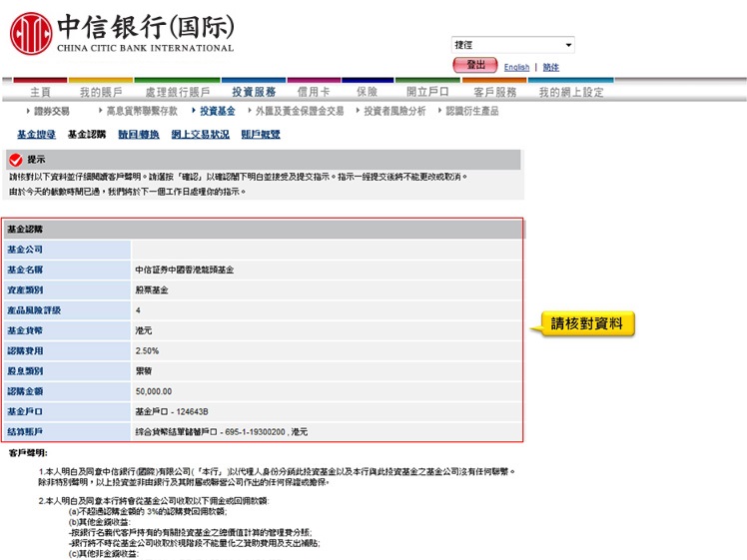Select the 外匯及黃金保證金交易 submenu link

300,111
